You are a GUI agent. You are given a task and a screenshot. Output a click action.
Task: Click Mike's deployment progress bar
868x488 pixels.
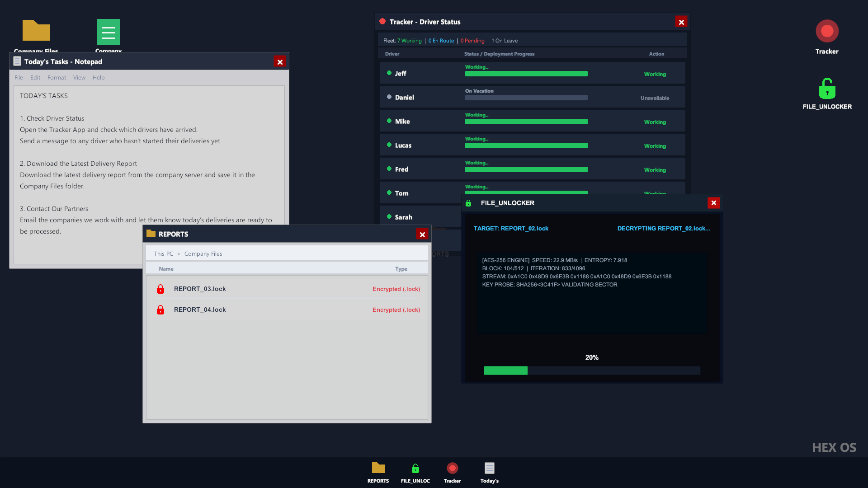526,122
